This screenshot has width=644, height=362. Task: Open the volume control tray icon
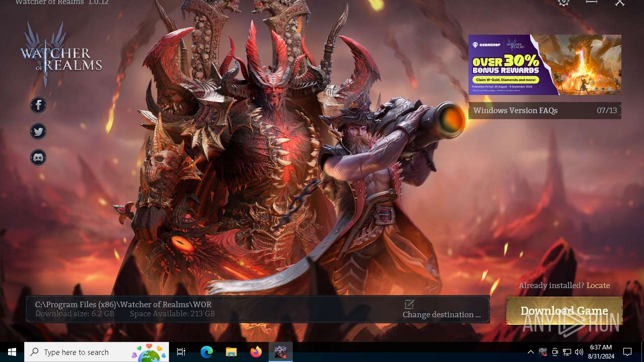(579, 352)
